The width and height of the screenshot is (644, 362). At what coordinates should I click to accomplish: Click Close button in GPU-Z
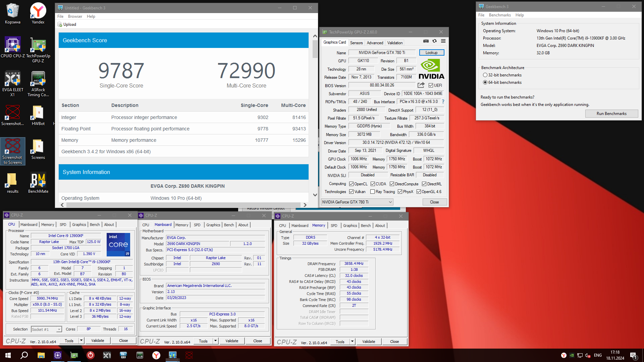tap(434, 202)
